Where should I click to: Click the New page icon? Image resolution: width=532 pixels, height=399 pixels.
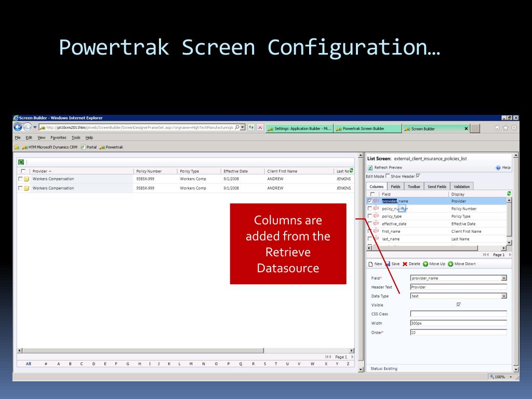click(x=370, y=264)
